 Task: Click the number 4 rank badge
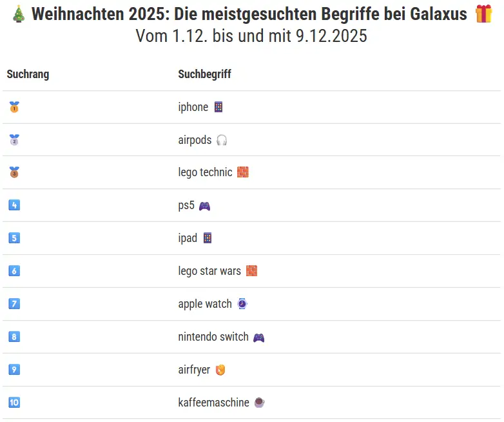point(14,206)
